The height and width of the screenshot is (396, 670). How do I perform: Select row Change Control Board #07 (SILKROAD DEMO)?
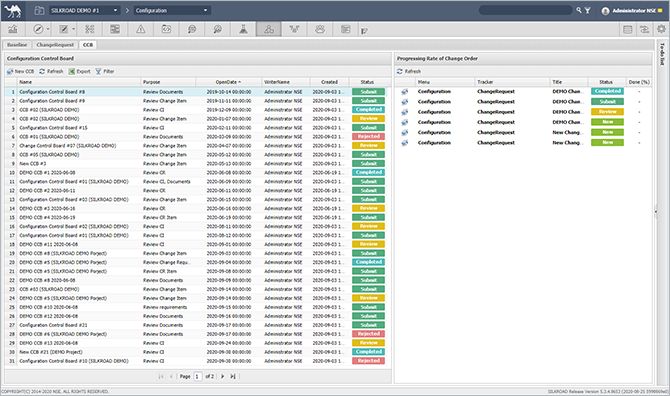click(197, 146)
